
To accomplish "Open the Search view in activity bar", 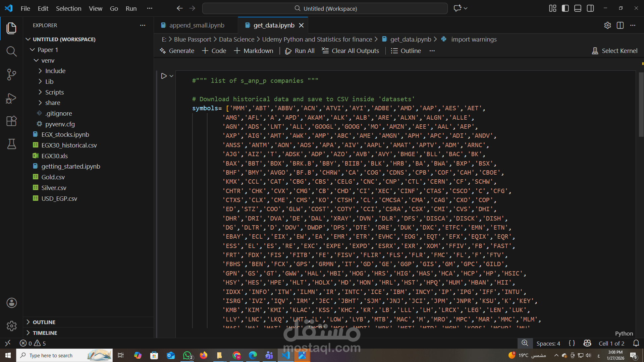I will point(11,51).
